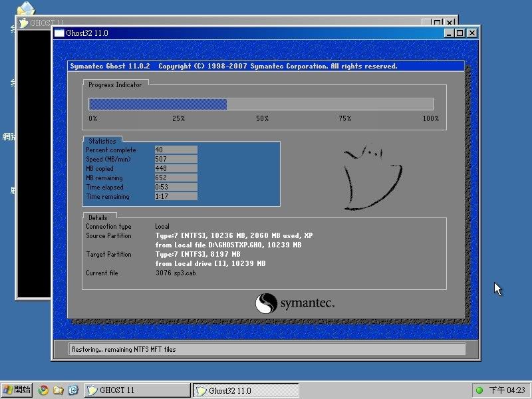Click the 75% progress scale label
Screen dimensions: 532x399
click(x=344, y=118)
